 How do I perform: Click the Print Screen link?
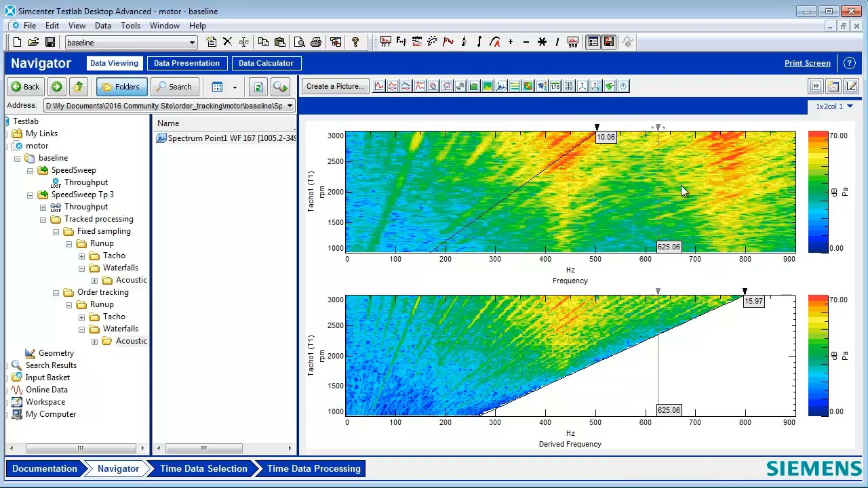click(x=807, y=63)
